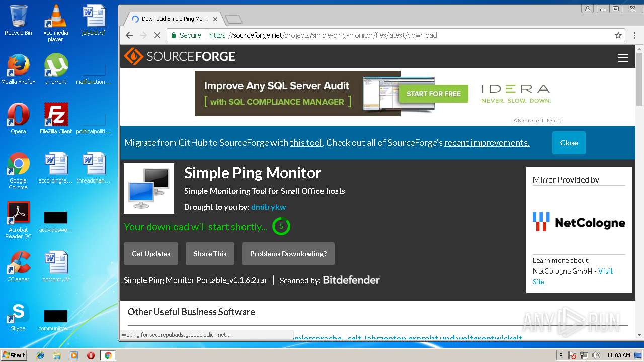
Task: Launch Acrobat Reader DC shortcut
Action: pos(18,220)
